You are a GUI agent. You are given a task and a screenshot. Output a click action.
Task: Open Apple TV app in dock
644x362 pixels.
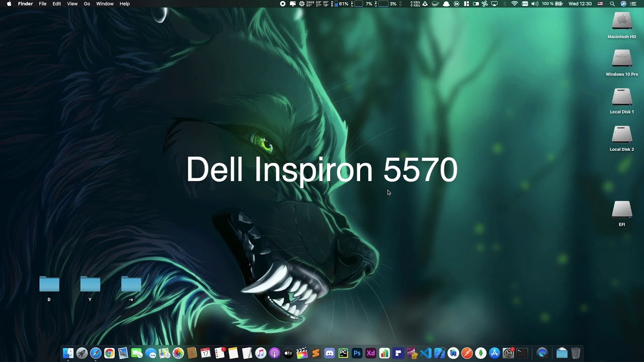288,353
